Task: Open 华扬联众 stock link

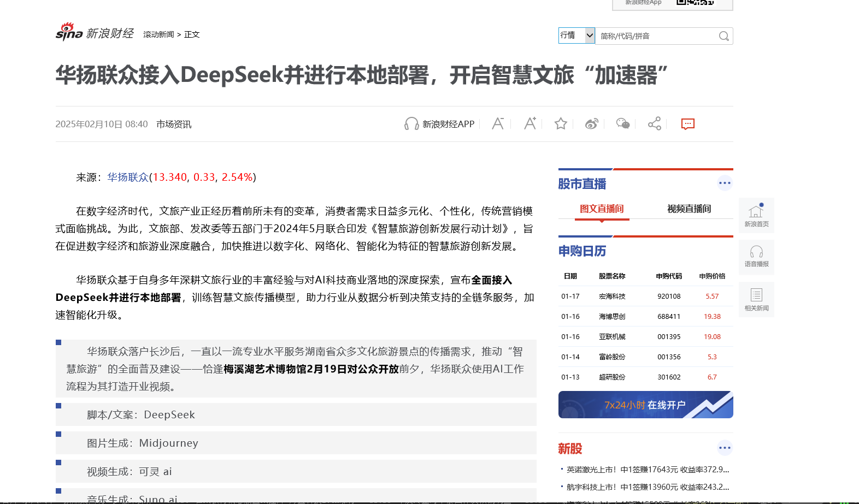Action: [128, 177]
